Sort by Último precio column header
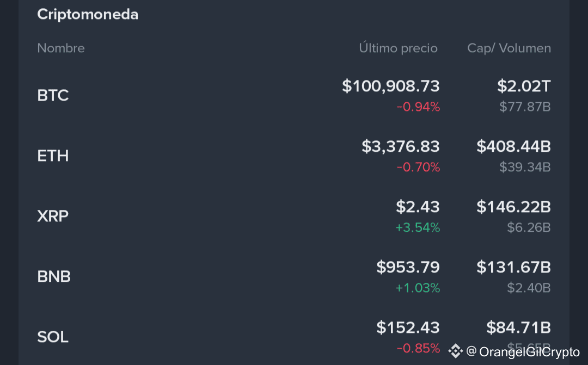Screen dimensions: 588x365 pos(398,48)
